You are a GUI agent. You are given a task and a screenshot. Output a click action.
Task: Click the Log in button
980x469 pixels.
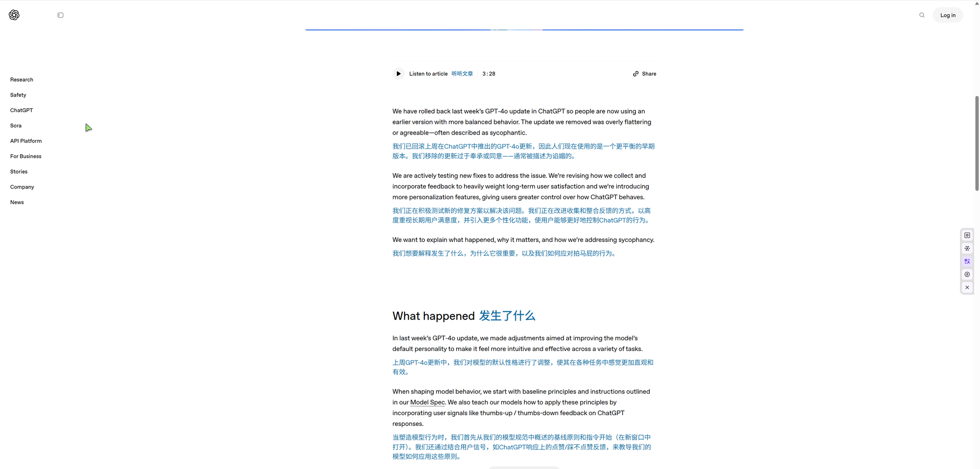pos(948,15)
